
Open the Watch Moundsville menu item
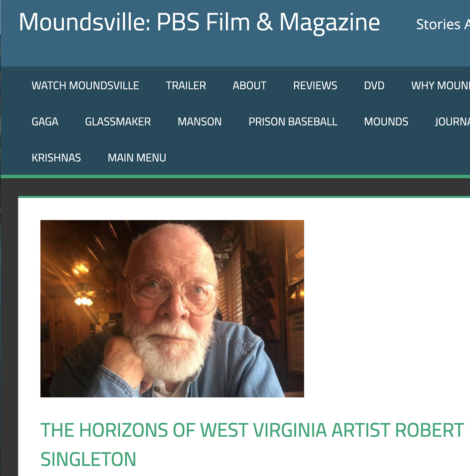(x=85, y=85)
